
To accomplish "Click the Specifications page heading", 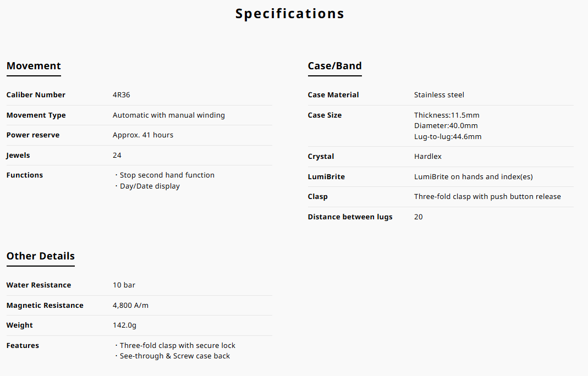I will pos(290,14).
